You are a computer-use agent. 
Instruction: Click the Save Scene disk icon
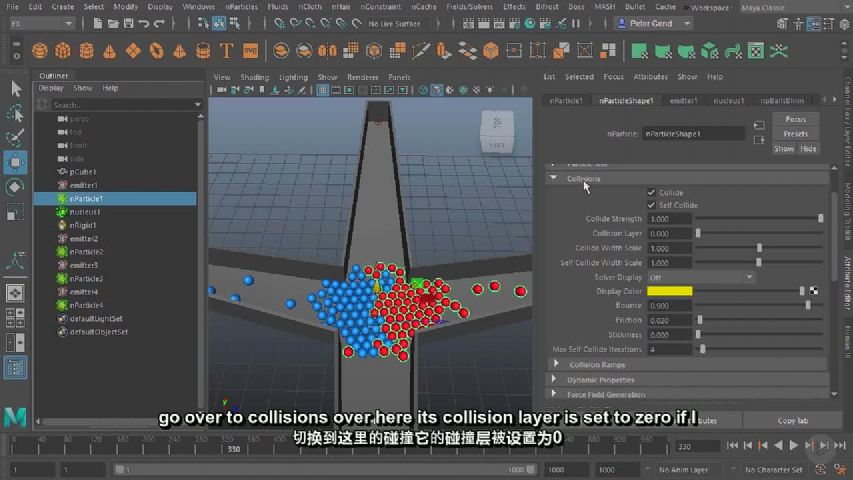(128, 23)
